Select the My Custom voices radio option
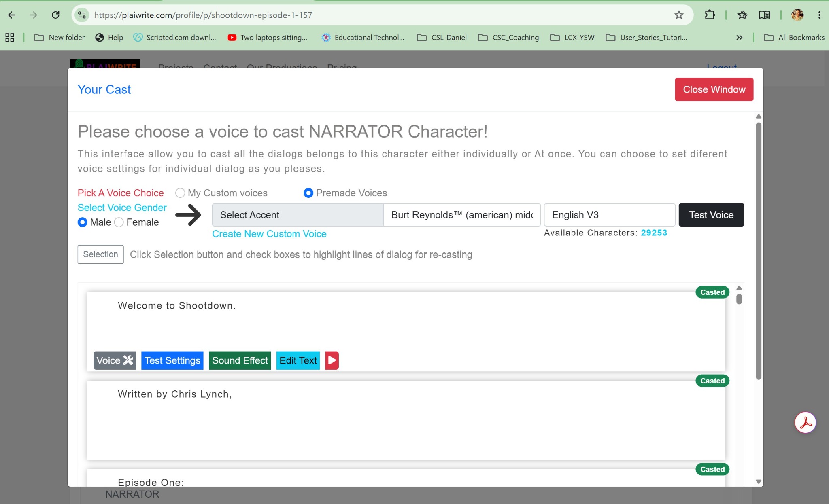Screen dimensions: 829x504 tap(180, 193)
